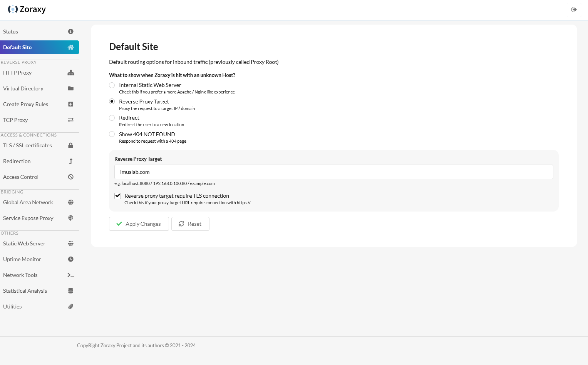Choose the Show 404 NOT FOUND option
This screenshot has width=588, height=365.
point(112,134)
